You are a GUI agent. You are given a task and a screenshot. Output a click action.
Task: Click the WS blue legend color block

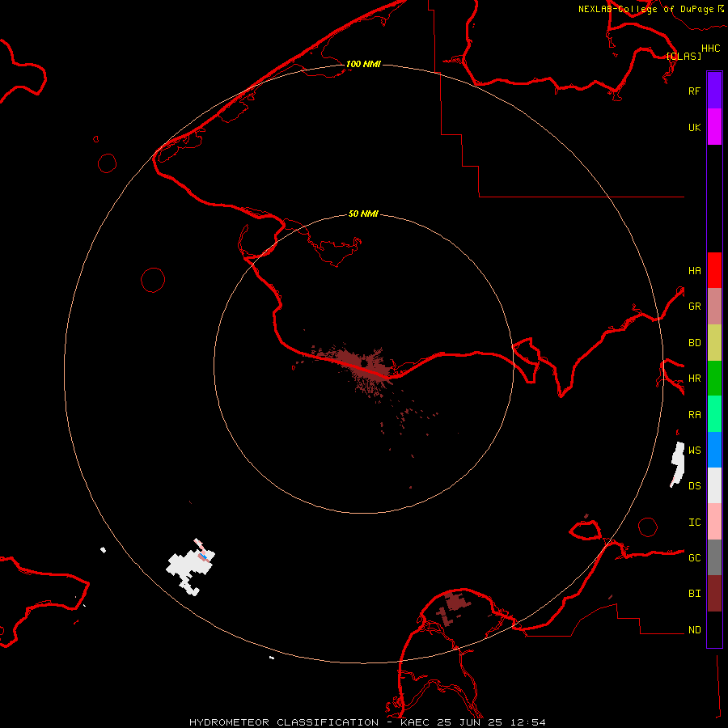(x=714, y=450)
